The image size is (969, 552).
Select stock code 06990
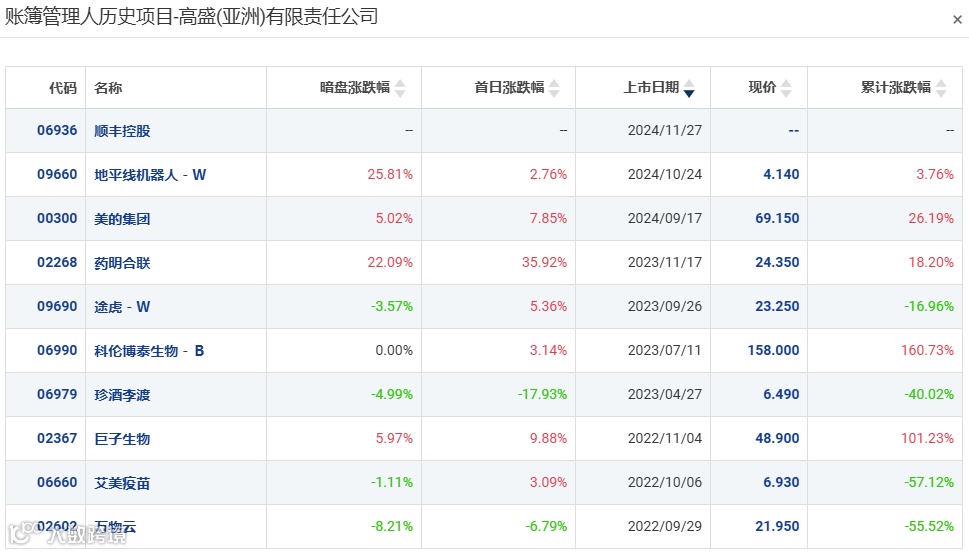click(x=57, y=350)
